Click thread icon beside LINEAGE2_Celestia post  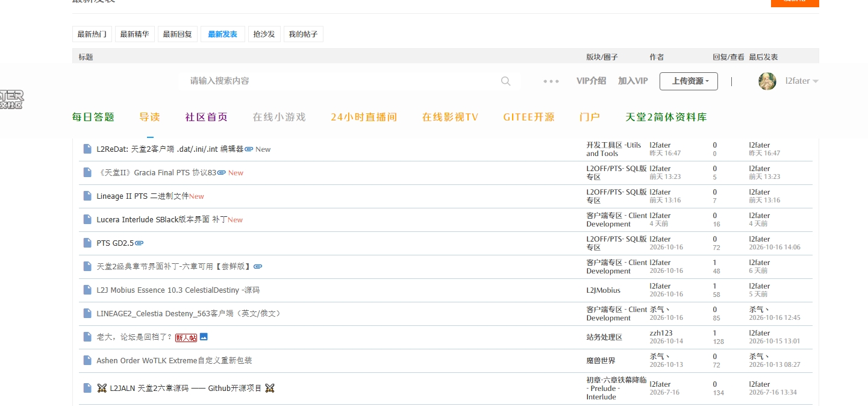click(x=87, y=313)
